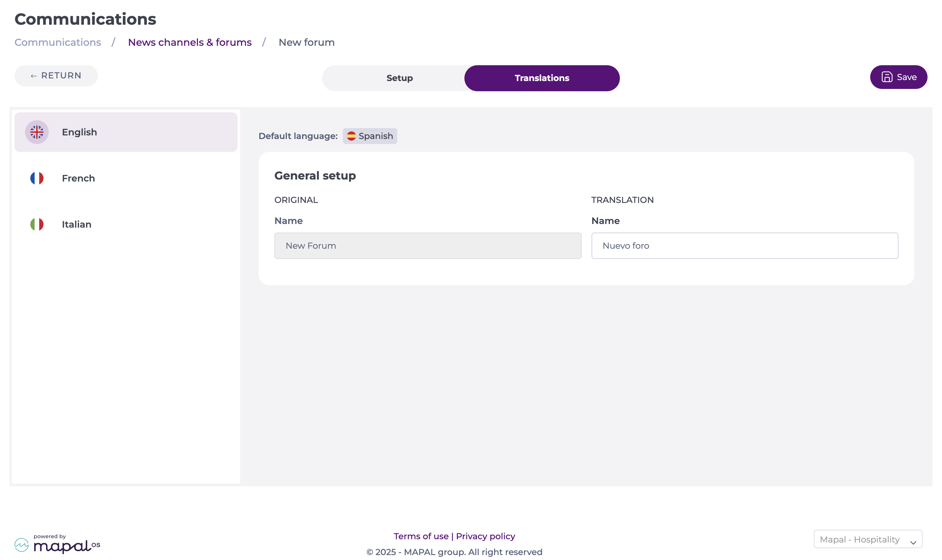
Task: Choose Italian from the language list
Action: click(125, 224)
